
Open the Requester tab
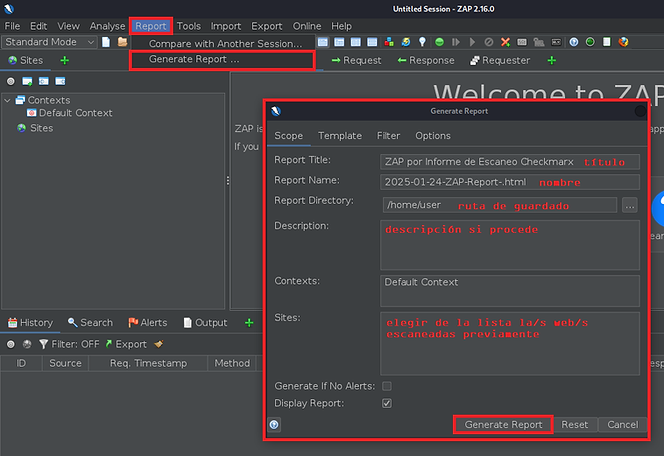[x=500, y=61]
